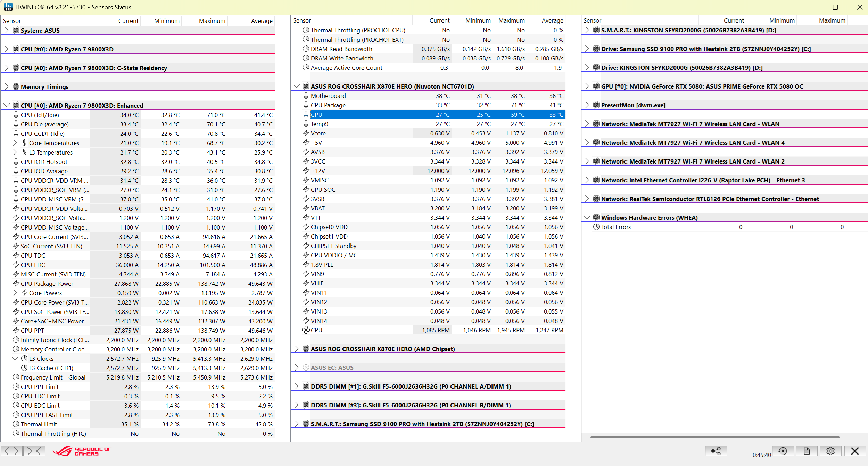Click the Minimum column header in the left panel

[x=161, y=20]
